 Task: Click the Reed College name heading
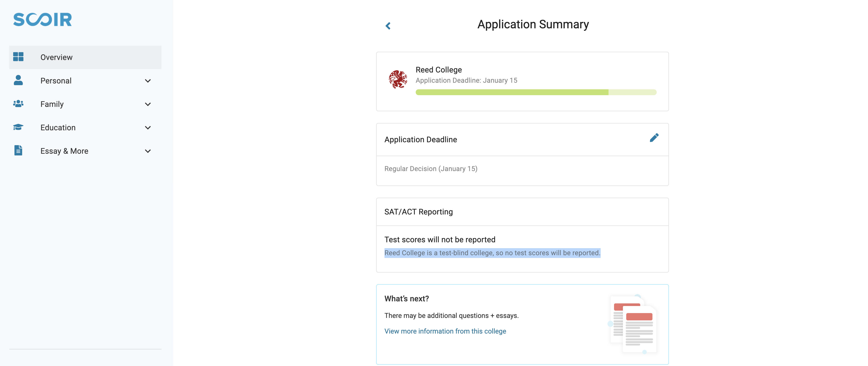tap(438, 70)
